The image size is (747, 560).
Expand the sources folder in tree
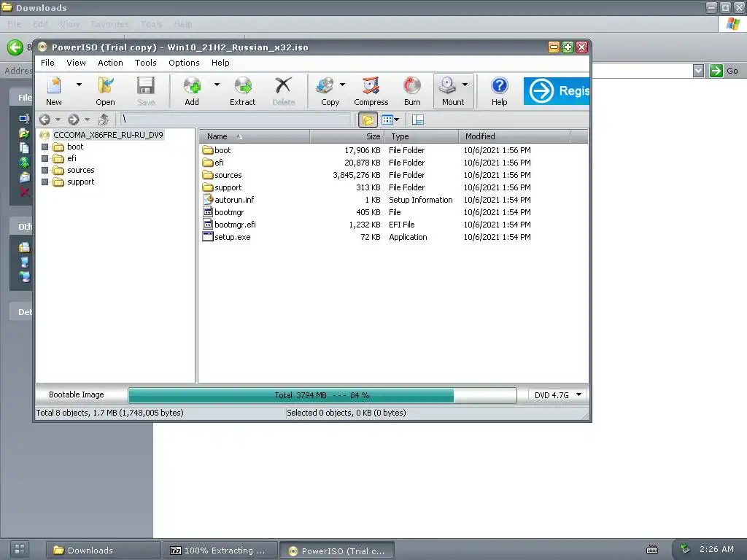(x=44, y=170)
